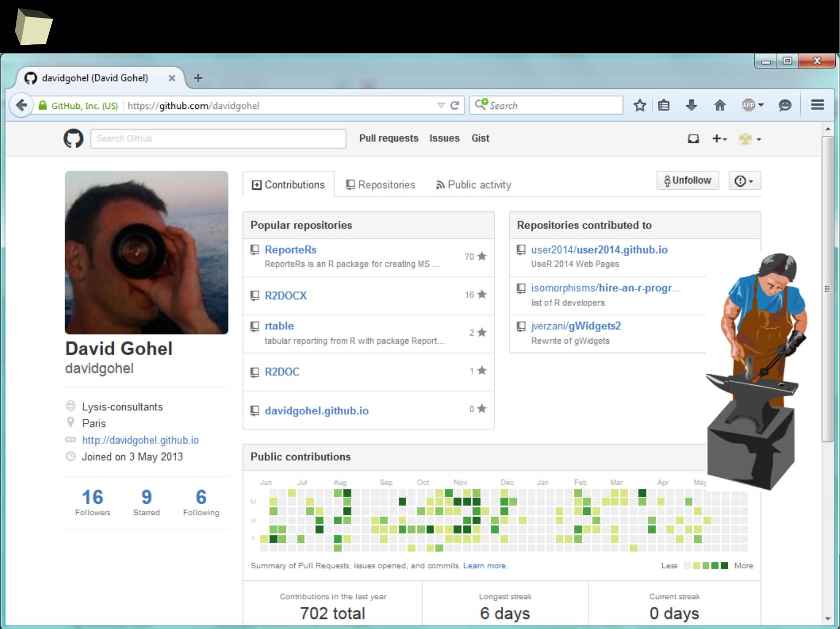Click the star for davidgohel.github.io
Screen dimensions: 840x629
(481, 409)
